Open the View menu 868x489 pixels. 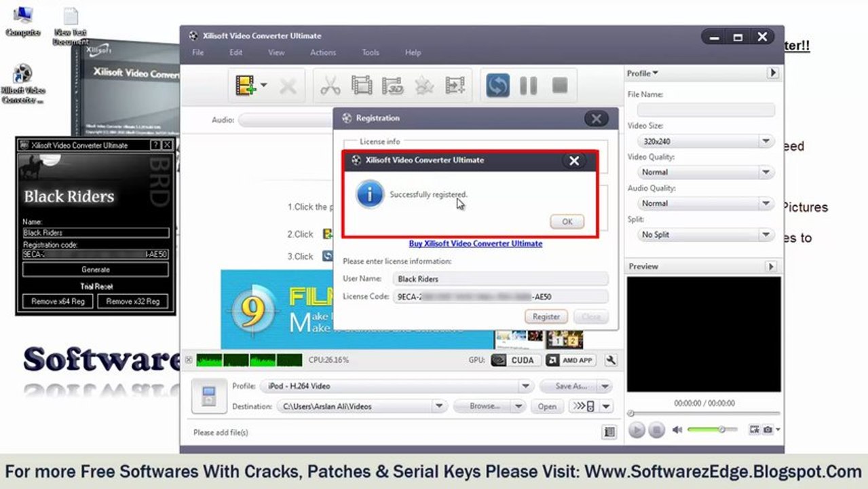[276, 52]
